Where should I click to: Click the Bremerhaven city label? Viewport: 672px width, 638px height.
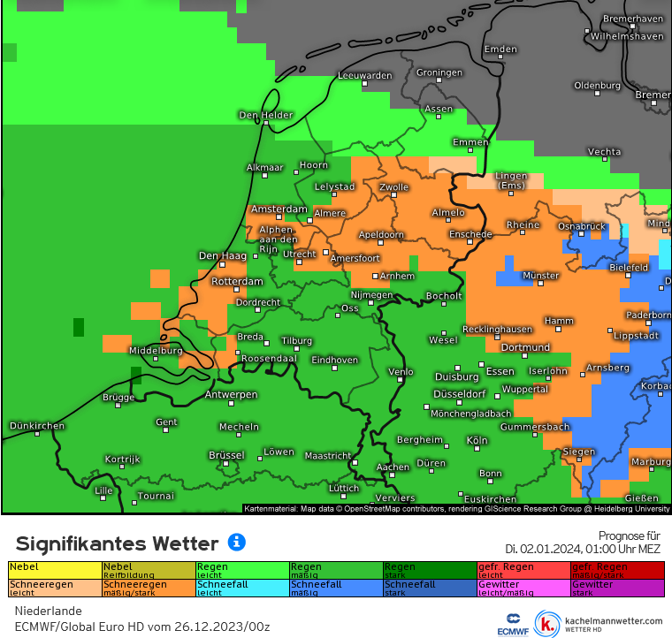pos(633,19)
